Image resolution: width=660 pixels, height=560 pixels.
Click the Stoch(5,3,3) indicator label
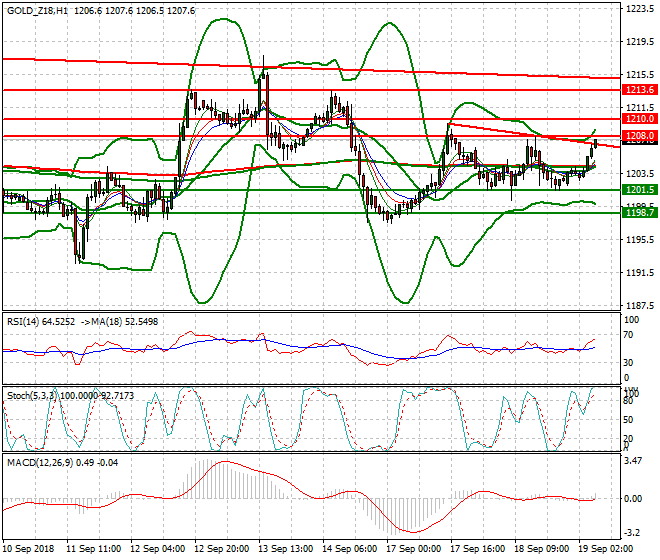click(x=33, y=396)
